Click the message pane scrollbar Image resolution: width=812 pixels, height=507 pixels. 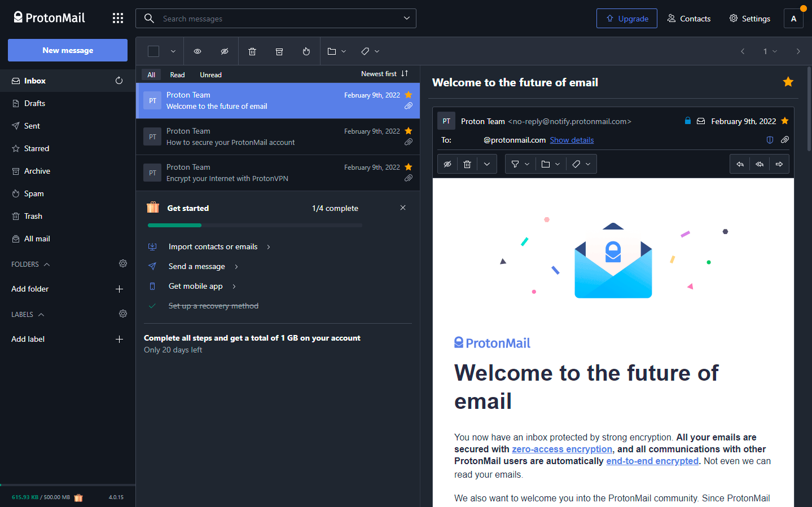tap(809, 109)
